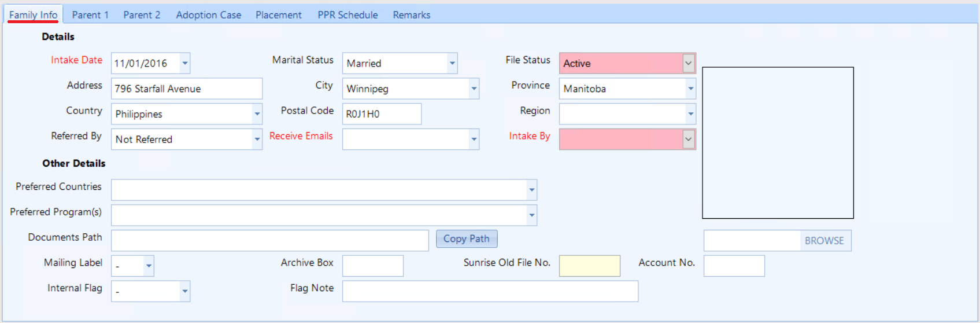Open the Preferred Countries dropdown
Image resolution: width=980 pixels, height=323 pixels.
531,190
